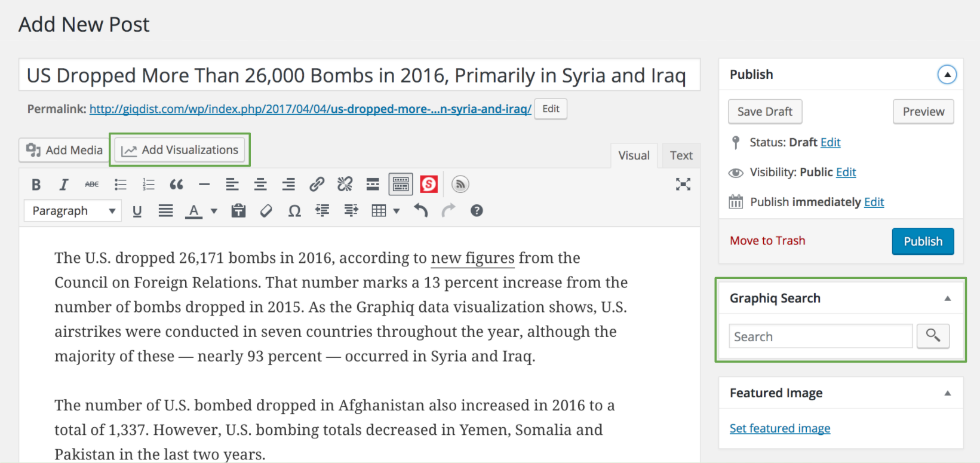Switch to the Text editor tab
Viewport: 980px width, 463px height.
click(681, 155)
